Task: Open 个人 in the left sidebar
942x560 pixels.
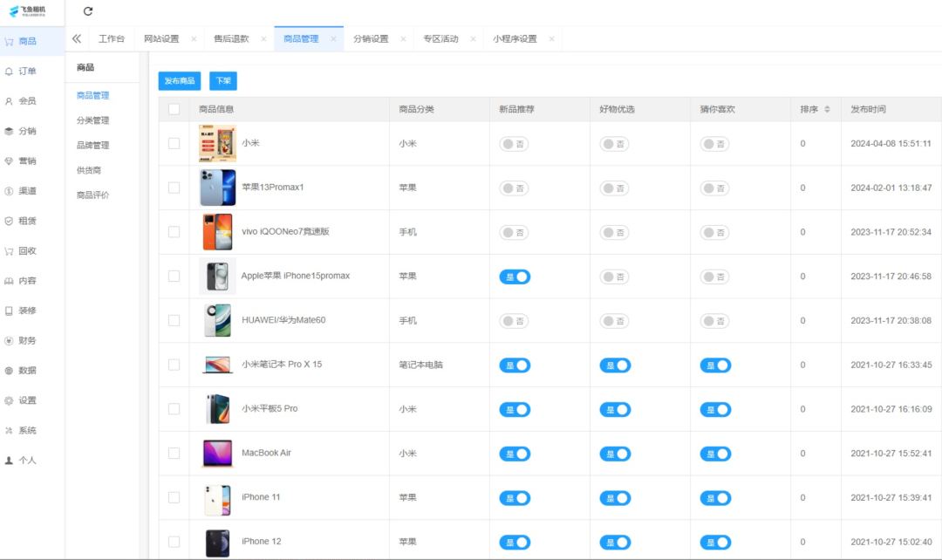Action: click(x=27, y=461)
